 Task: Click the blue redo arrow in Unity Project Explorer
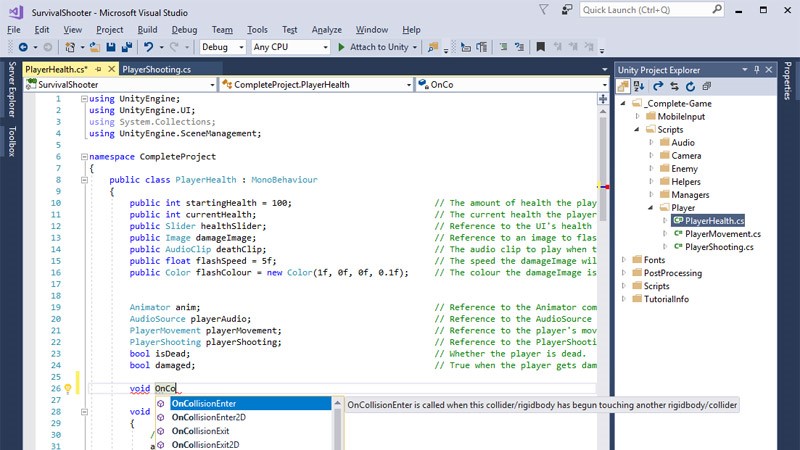pos(658,86)
